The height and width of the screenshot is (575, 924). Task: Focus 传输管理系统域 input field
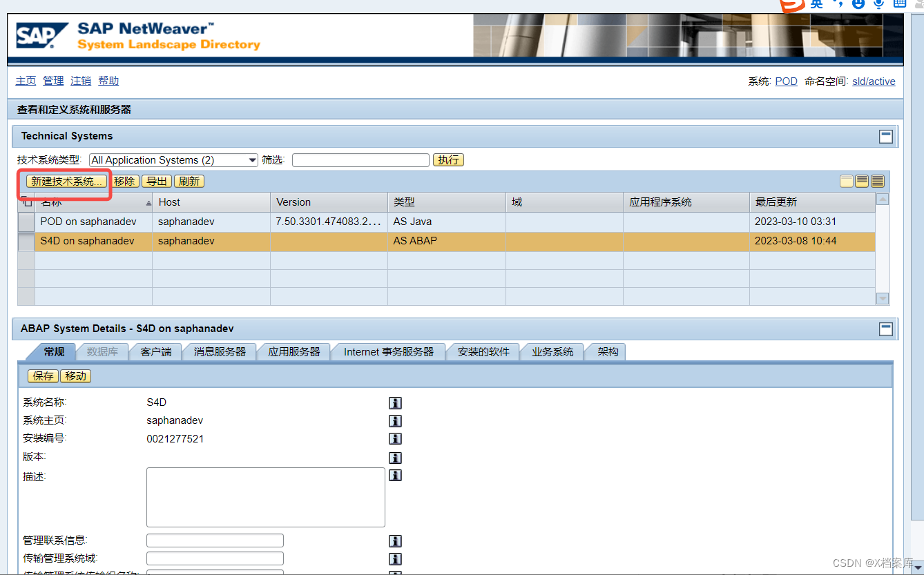[x=215, y=558]
